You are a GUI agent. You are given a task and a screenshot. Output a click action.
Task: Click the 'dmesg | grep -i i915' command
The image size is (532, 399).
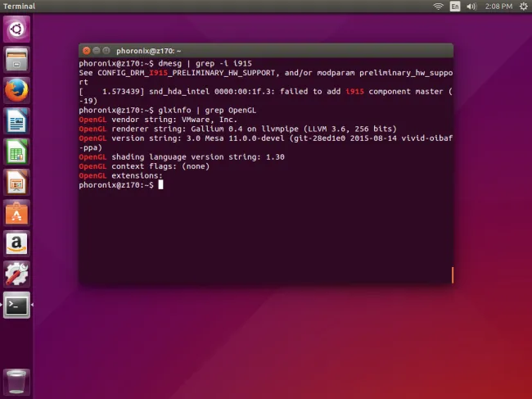pos(205,64)
